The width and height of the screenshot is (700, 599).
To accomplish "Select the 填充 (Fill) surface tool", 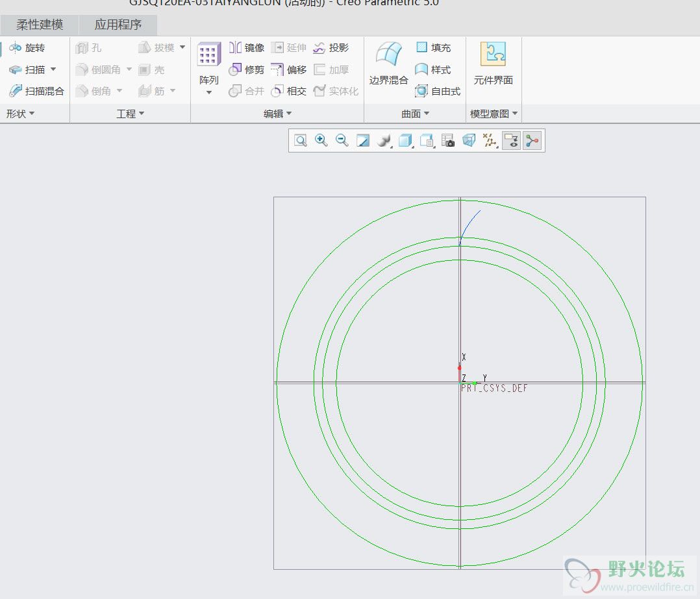I will [x=432, y=48].
